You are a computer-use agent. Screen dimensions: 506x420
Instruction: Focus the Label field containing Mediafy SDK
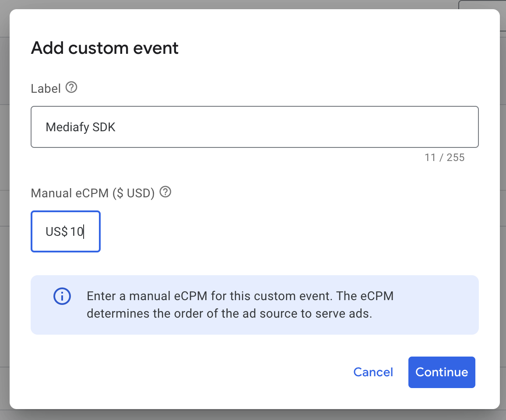[254, 127]
